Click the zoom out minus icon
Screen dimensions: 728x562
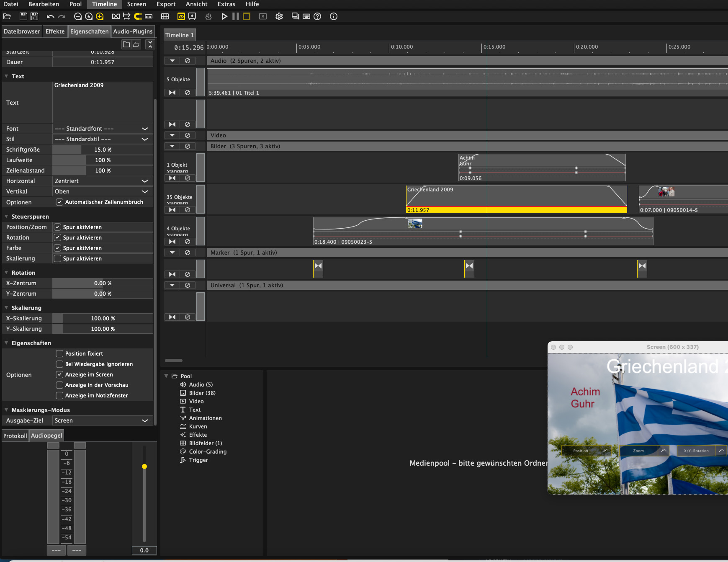tap(77, 16)
